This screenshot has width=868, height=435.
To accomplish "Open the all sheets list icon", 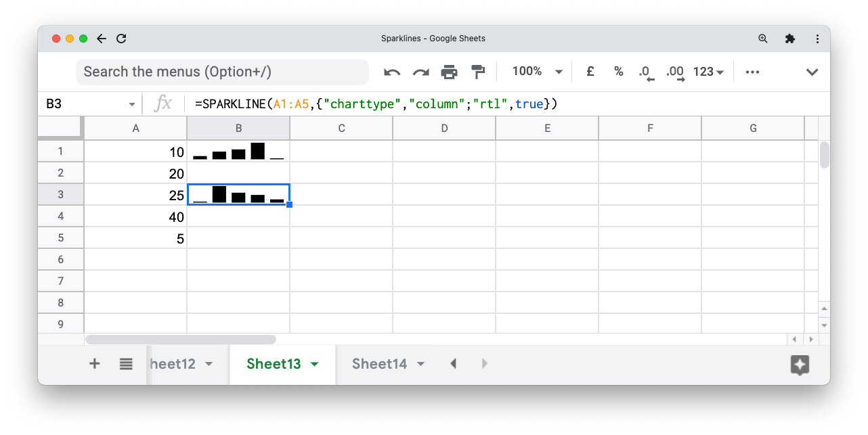I will pyautogui.click(x=126, y=363).
